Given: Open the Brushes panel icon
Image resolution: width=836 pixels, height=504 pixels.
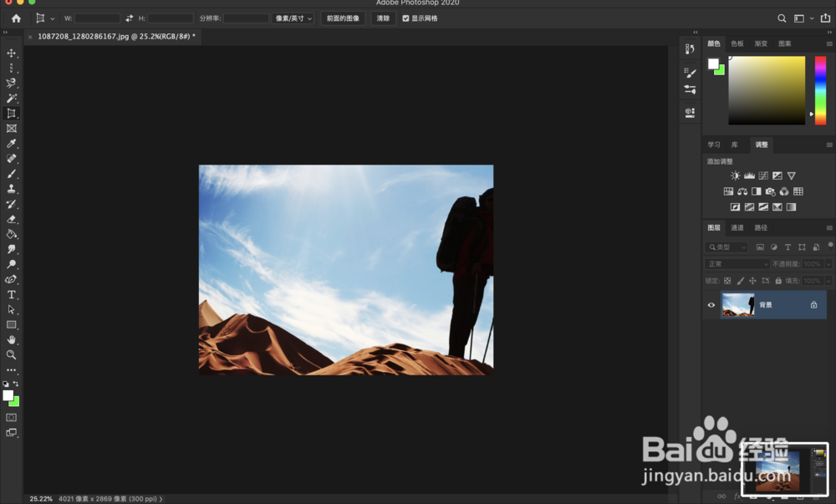Looking at the screenshot, I should tap(690, 73).
